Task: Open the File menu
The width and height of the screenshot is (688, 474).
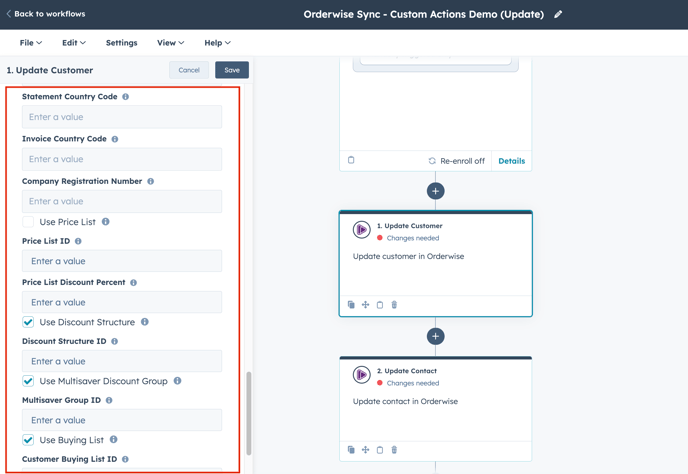Action: tap(31, 43)
